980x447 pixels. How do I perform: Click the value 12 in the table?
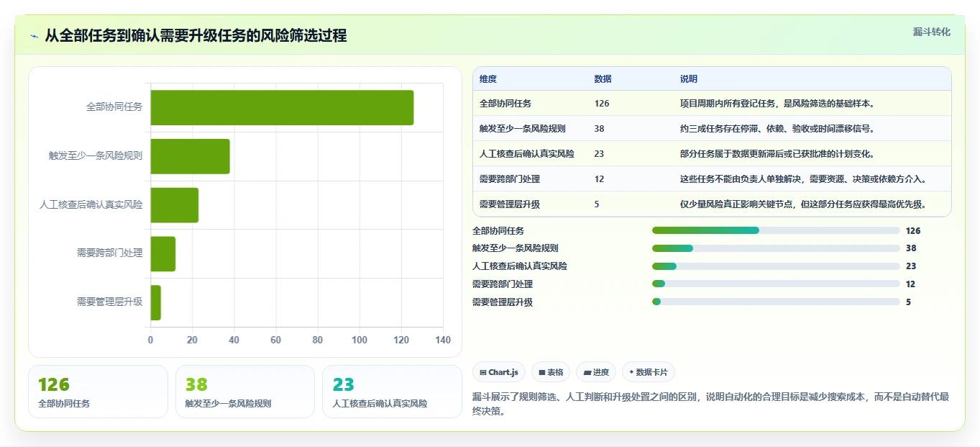[x=600, y=179]
